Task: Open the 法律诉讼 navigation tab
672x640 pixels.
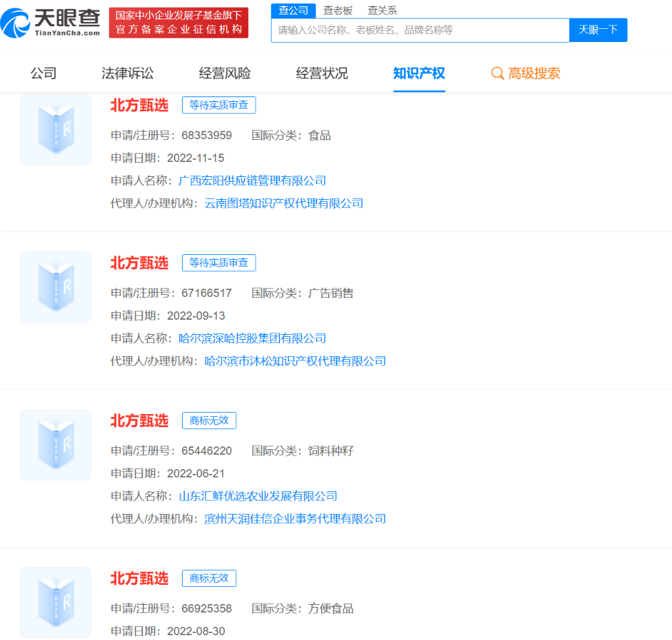Action: coord(128,74)
